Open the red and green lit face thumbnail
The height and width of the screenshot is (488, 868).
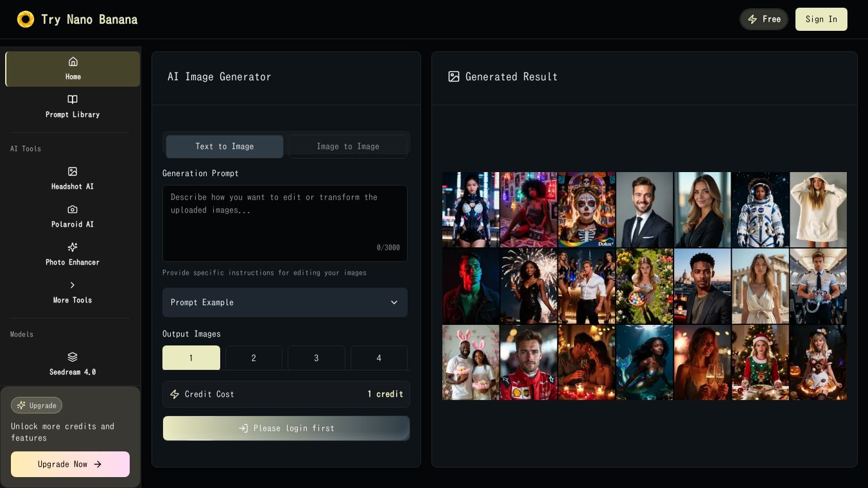471,286
